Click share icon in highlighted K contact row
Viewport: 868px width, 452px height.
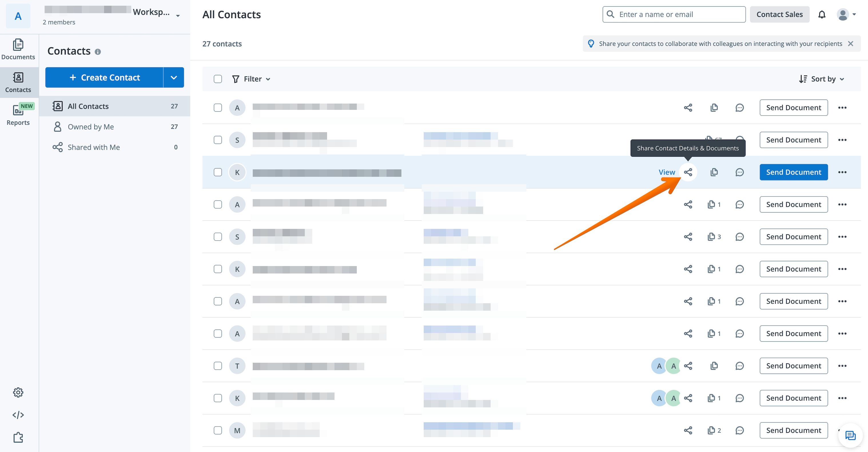click(688, 172)
